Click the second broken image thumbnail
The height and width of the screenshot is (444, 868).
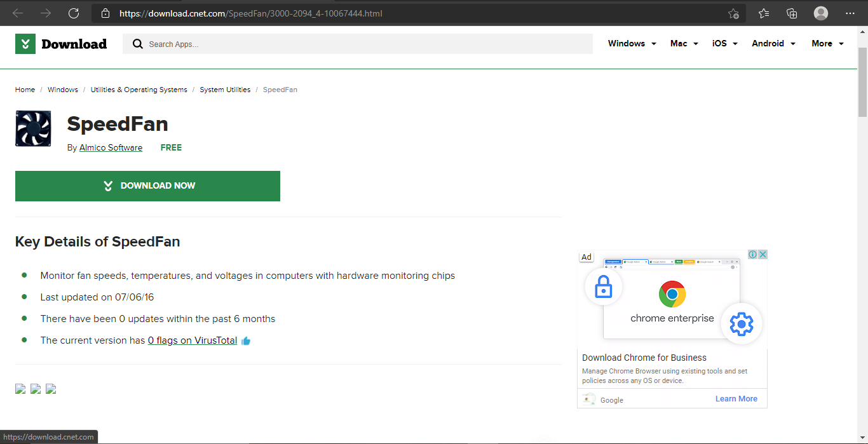36,389
